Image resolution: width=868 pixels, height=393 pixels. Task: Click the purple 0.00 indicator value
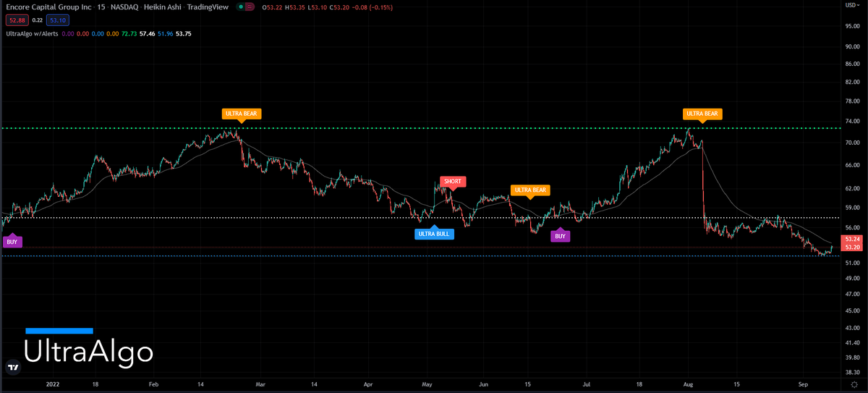coord(67,33)
